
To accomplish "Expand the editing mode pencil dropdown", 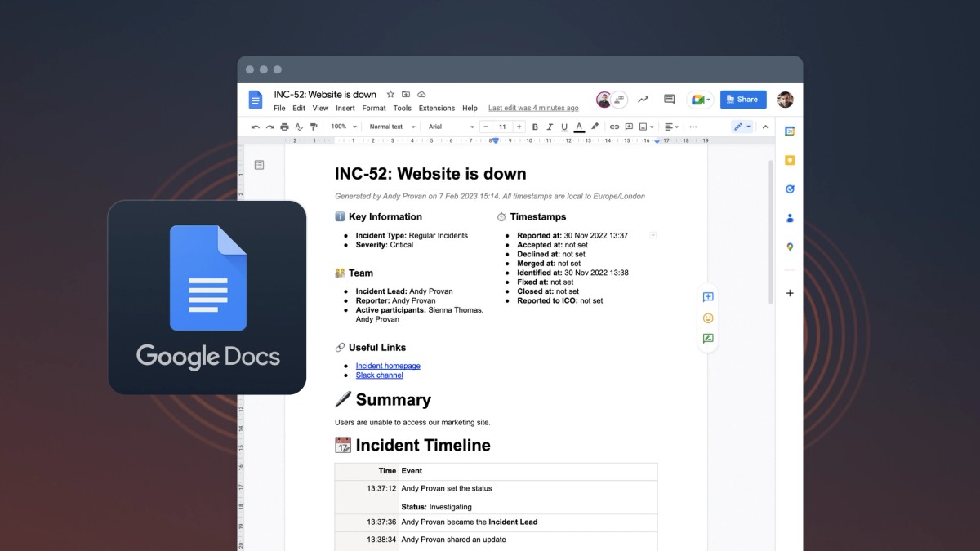I will coord(750,127).
